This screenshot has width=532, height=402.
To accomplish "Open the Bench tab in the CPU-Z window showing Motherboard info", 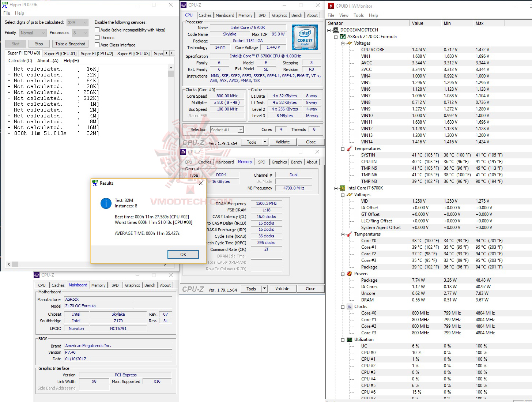I will pyautogui.click(x=150, y=285).
